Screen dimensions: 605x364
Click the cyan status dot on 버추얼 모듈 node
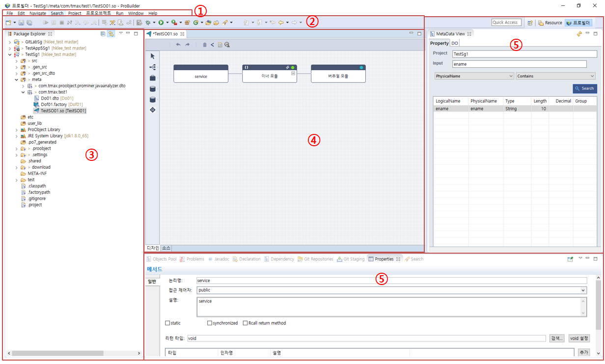tap(361, 67)
